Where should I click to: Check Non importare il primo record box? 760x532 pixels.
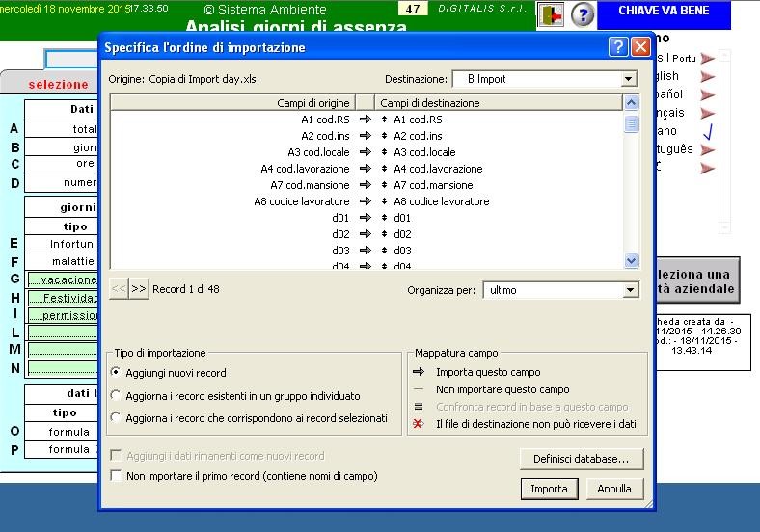coord(116,475)
